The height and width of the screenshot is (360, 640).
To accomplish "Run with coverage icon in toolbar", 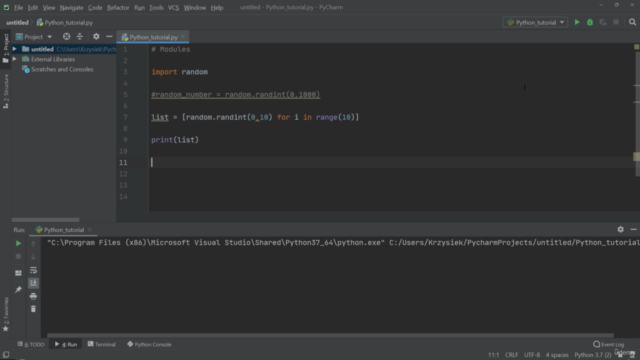I will pos(603,22).
